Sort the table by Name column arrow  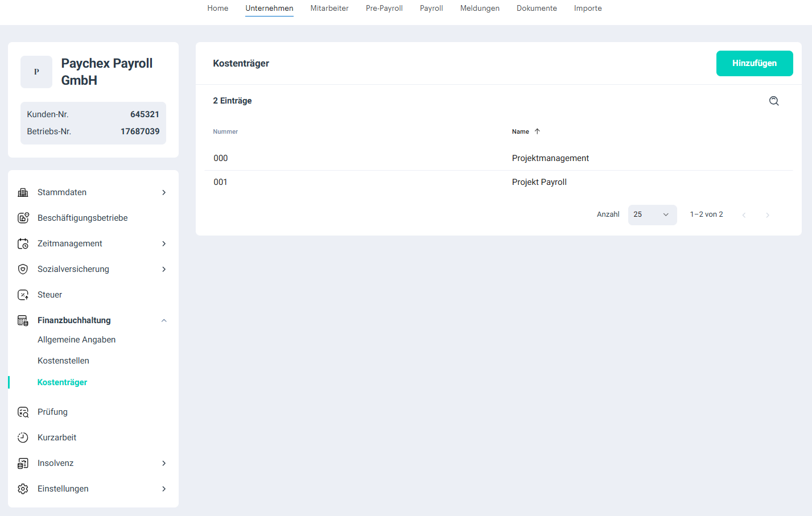pos(537,131)
